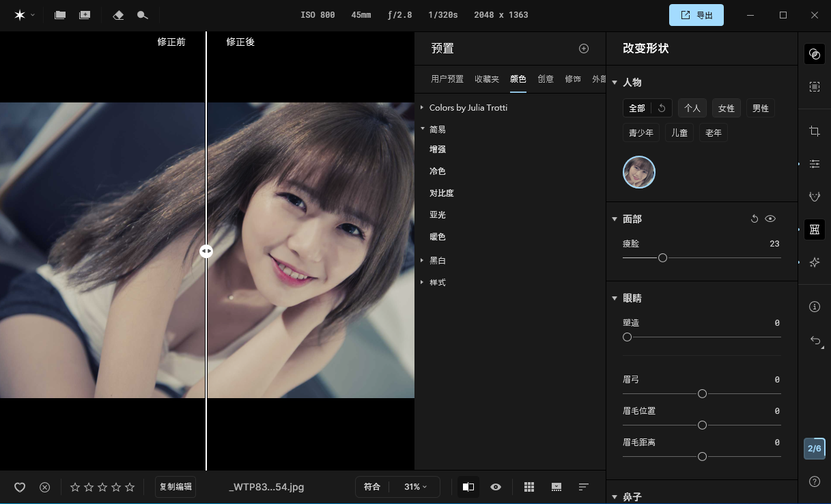
Task: Select the 女性 people filter
Action: (727, 108)
